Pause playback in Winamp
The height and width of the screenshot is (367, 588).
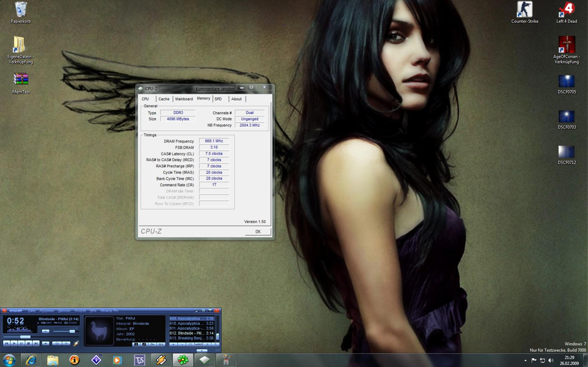point(21,344)
